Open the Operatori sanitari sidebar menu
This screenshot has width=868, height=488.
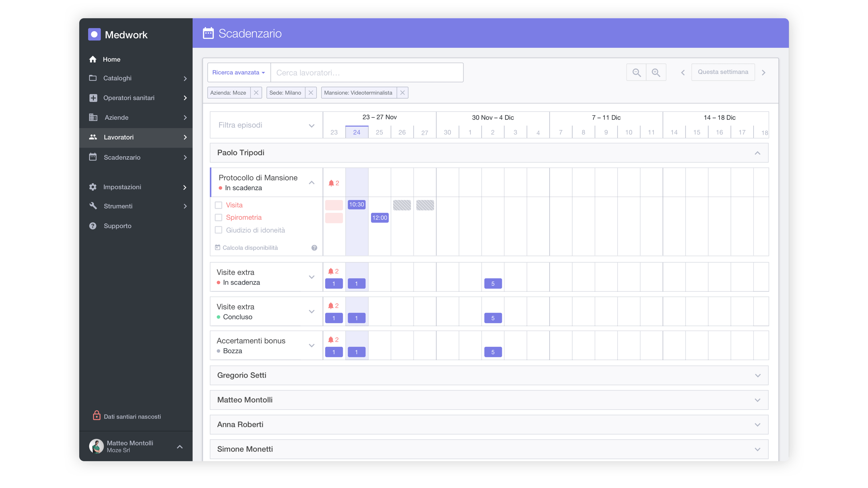136,98
